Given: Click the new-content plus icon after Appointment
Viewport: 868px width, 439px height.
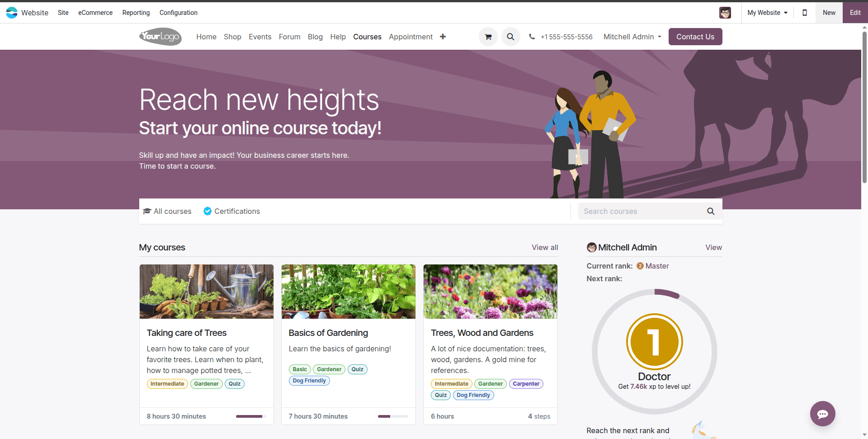Looking at the screenshot, I should click(443, 37).
